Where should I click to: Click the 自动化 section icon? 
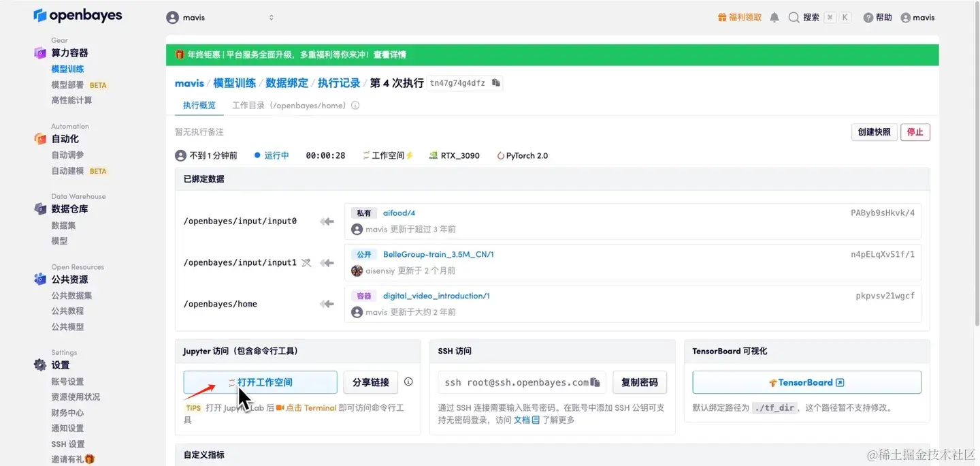click(40, 138)
